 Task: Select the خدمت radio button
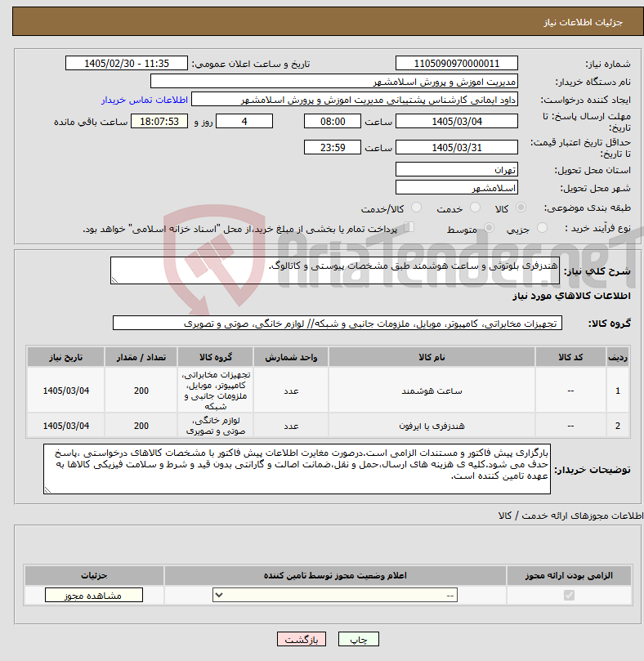click(475, 207)
